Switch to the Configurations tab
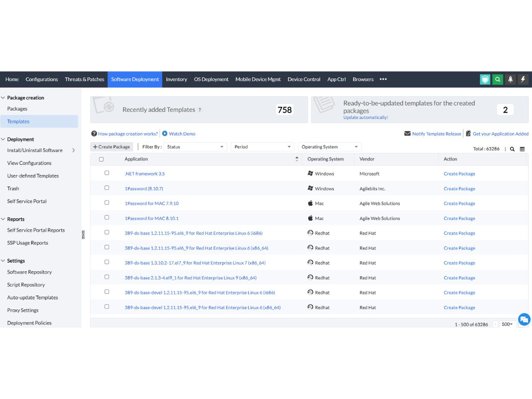Image resolution: width=532 pixels, height=399 pixels. click(x=42, y=79)
